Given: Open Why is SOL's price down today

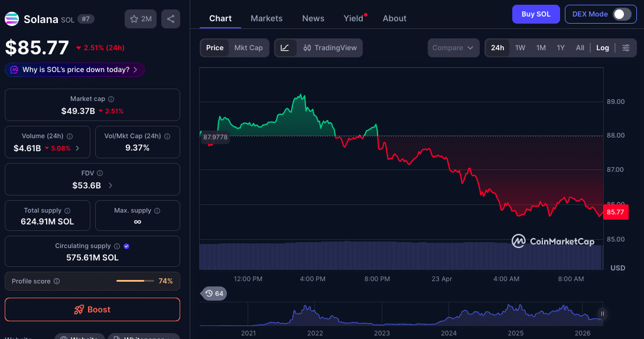Looking at the screenshot, I should click(x=74, y=70).
